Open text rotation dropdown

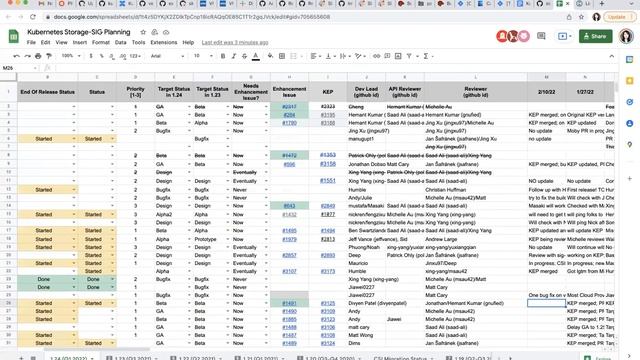(x=360, y=56)
